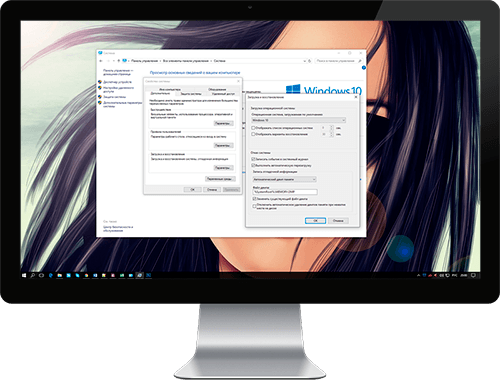Viewport: 500px width, 381px height.
Task: Open Performance settings Параметры button
Action: [223, 123]
